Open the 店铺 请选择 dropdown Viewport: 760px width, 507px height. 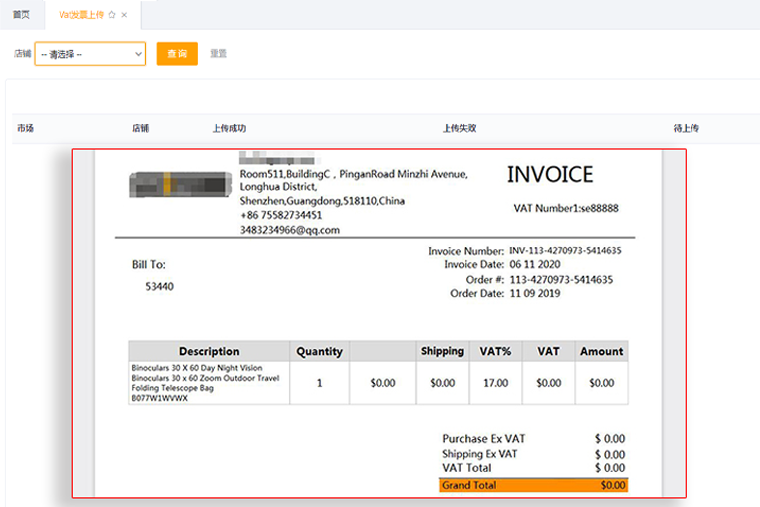click(x=90, y=54)
